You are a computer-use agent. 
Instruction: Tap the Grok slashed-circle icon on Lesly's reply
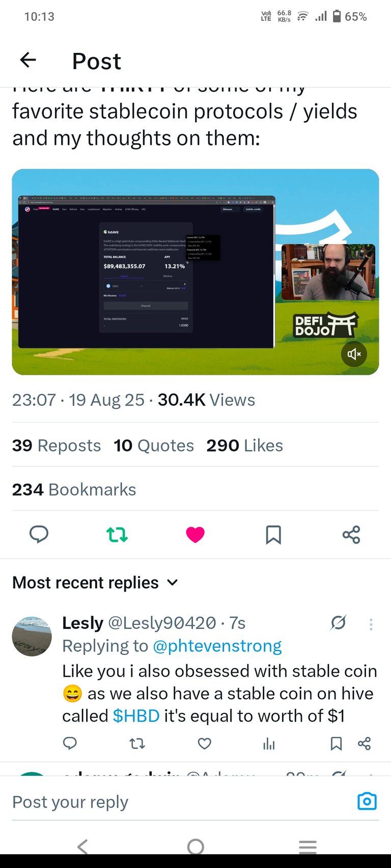pyautogui.click(x=338, y=622)
